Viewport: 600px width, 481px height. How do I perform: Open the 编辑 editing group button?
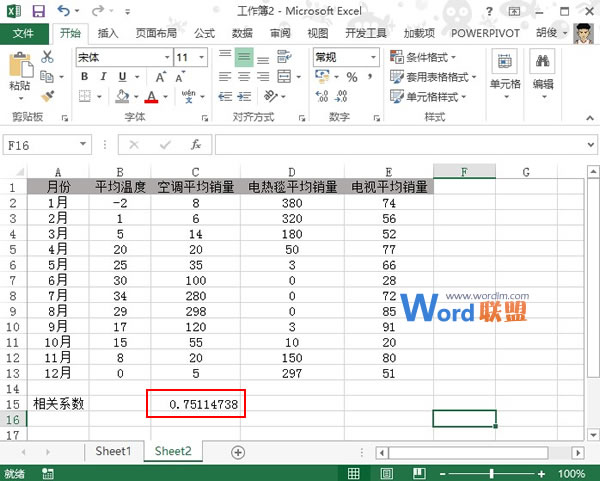click(x=543, y=74)
